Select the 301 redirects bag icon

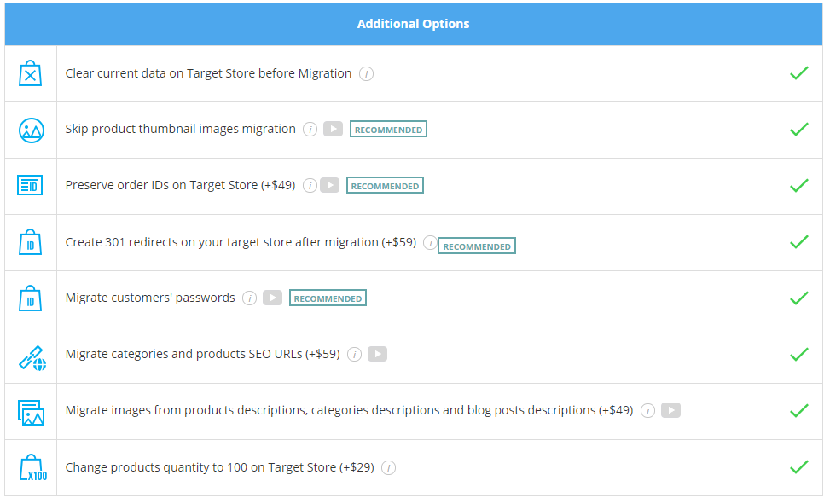(x=29, y=241)
